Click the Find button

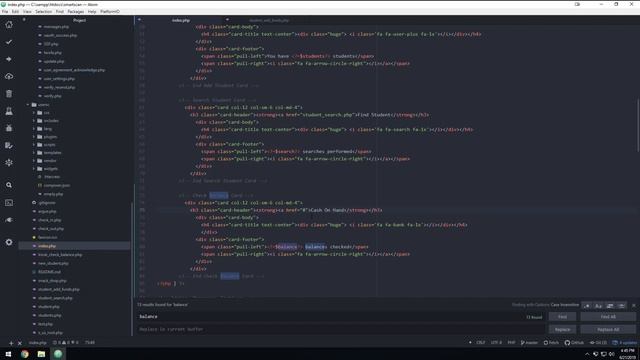[x=562, y=317]
